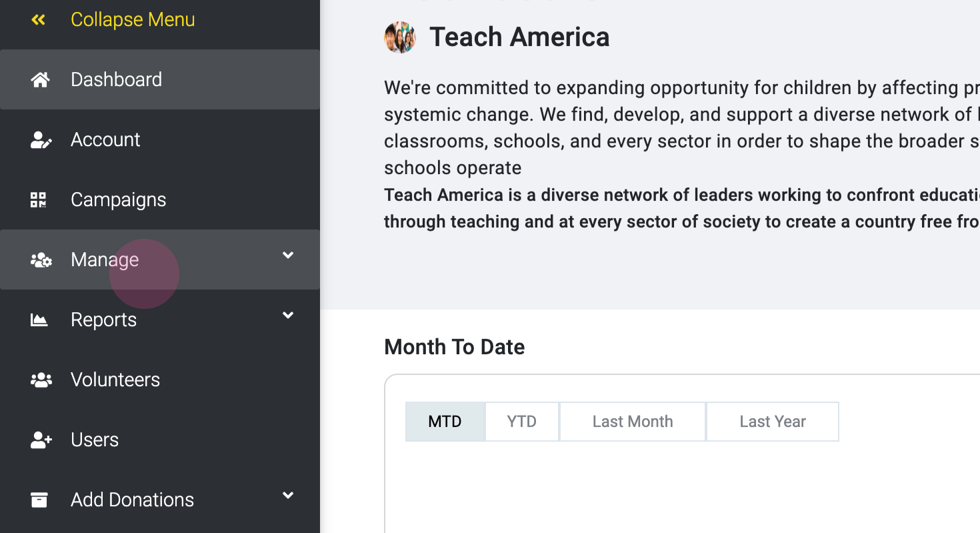Switch to the Last Year tab
980x533 pixels.
coord(772,422)
